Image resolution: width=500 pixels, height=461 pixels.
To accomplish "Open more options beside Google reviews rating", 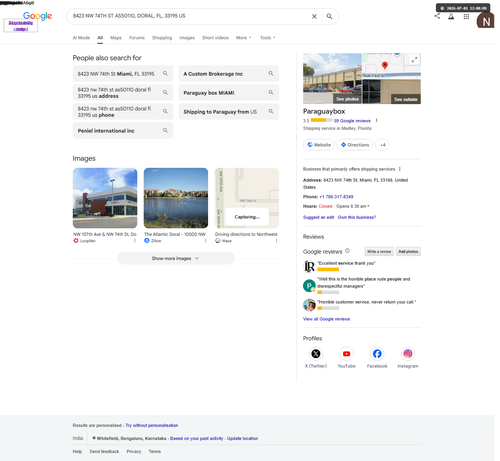I will (376, 121).
